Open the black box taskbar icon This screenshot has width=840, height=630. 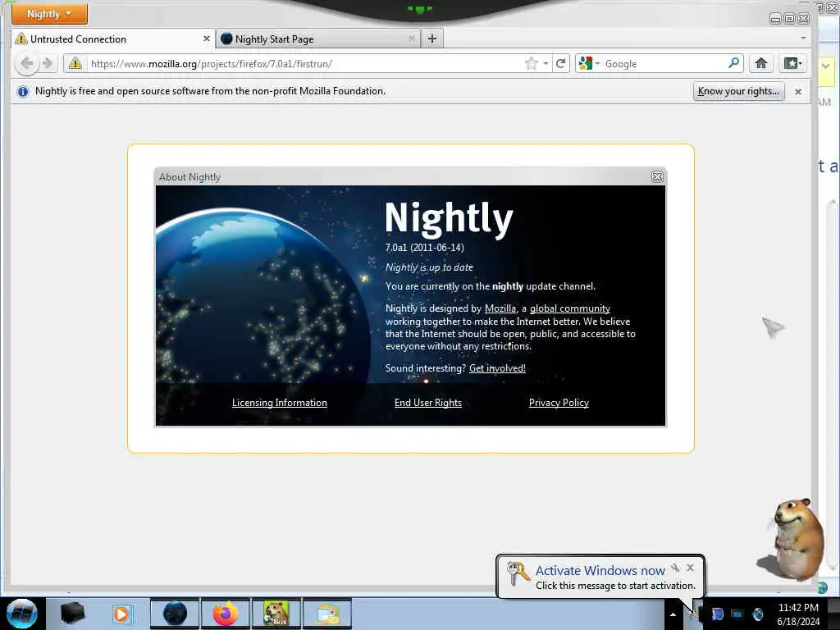click(x=72, y=614)
